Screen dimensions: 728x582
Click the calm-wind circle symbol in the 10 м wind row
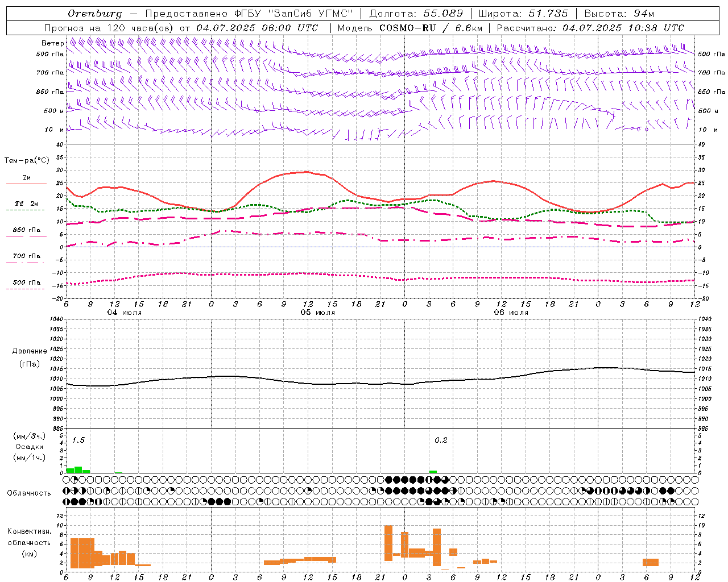tap(646, 130)
